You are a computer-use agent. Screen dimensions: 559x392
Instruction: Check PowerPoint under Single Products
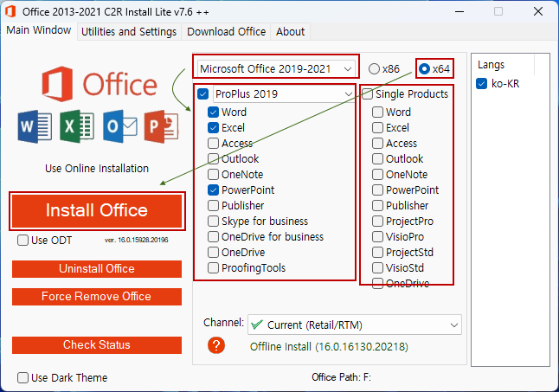click(x=377, y=190)
